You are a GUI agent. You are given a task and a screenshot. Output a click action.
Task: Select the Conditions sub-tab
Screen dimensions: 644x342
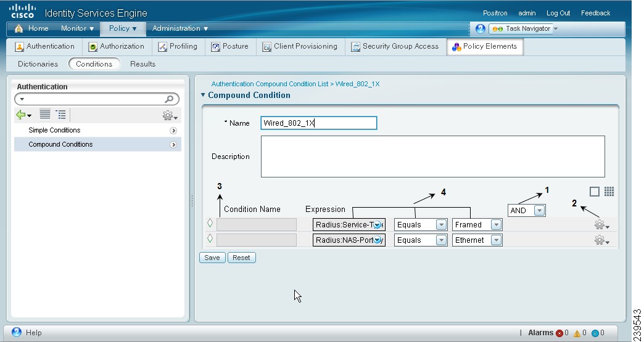pos(94,64)
